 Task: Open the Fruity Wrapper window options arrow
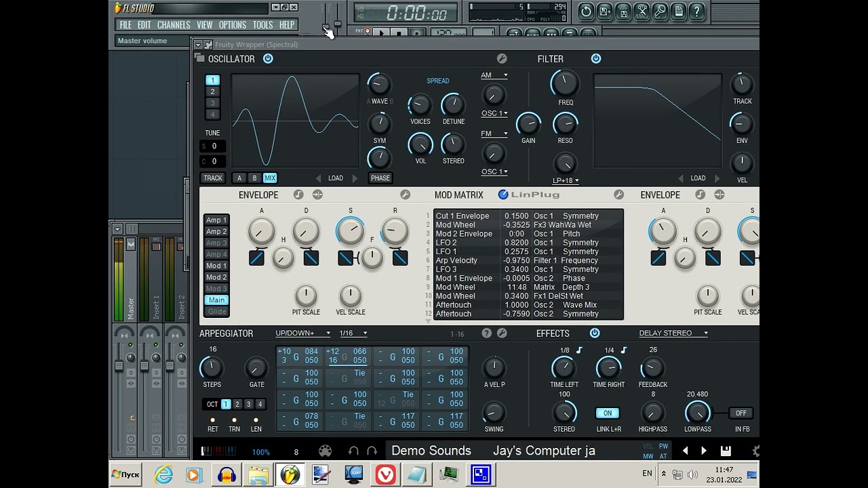click(x=197, y=45)
